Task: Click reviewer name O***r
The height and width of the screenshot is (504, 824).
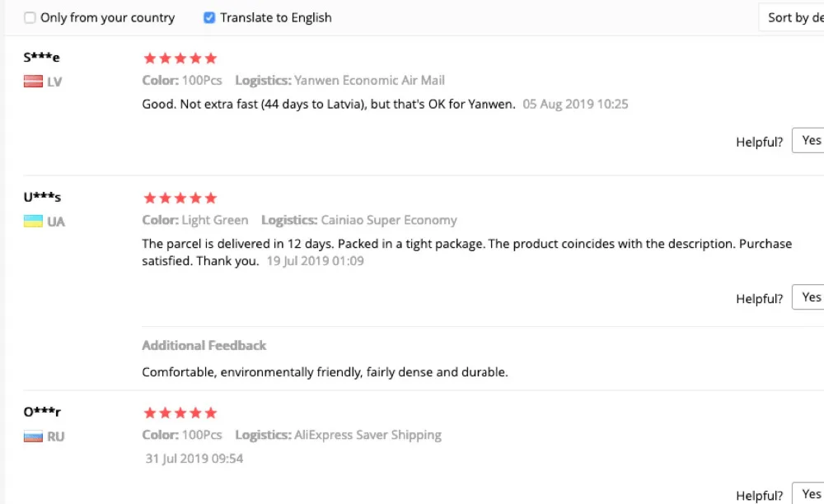Action: 42,412
